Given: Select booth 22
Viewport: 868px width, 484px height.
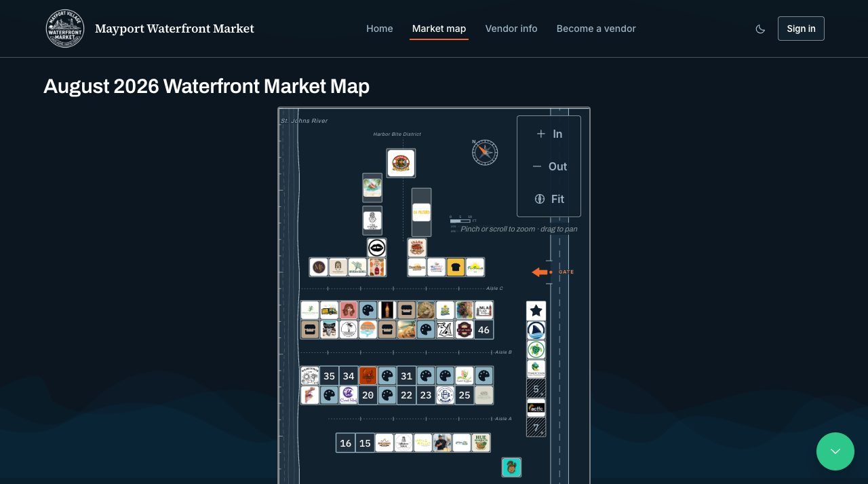Looking at the screenshot, I should tap(406, 395).
